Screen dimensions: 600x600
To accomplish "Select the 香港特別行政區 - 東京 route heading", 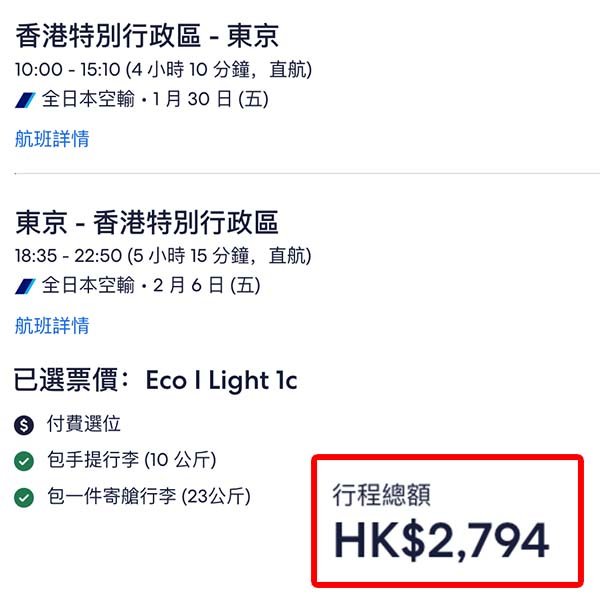I will point(147,37).
